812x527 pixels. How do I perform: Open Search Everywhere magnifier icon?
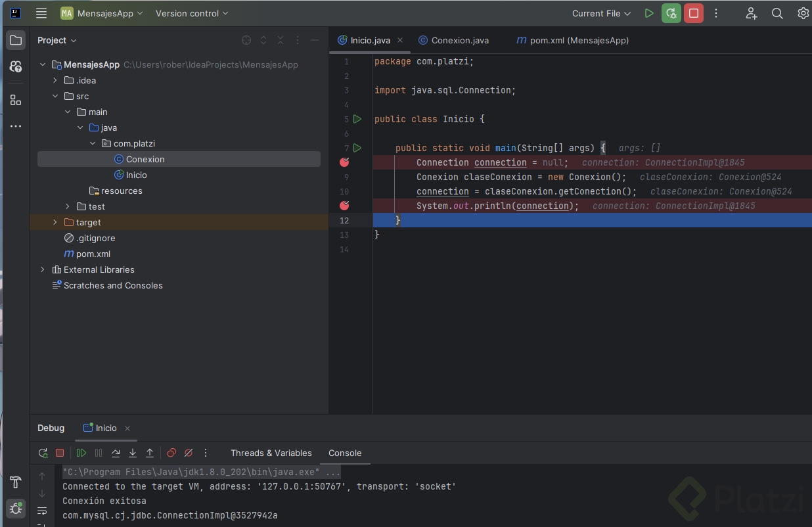click(x=777, y=13)
